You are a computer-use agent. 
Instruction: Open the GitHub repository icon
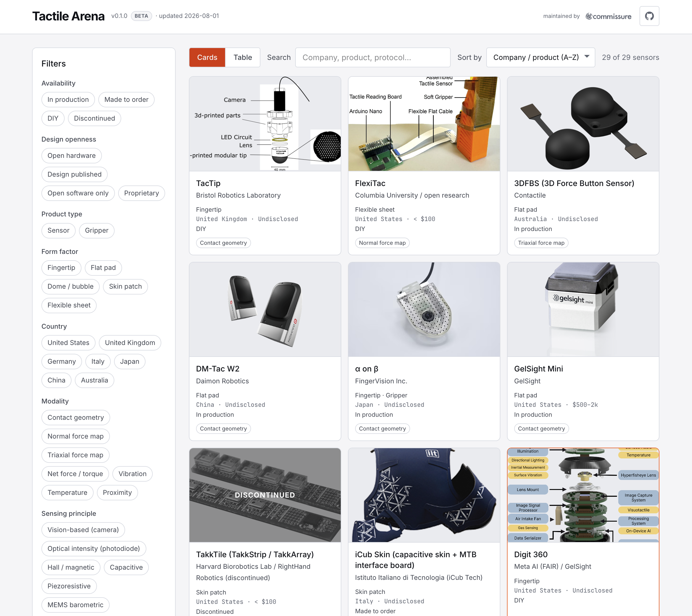649,16
